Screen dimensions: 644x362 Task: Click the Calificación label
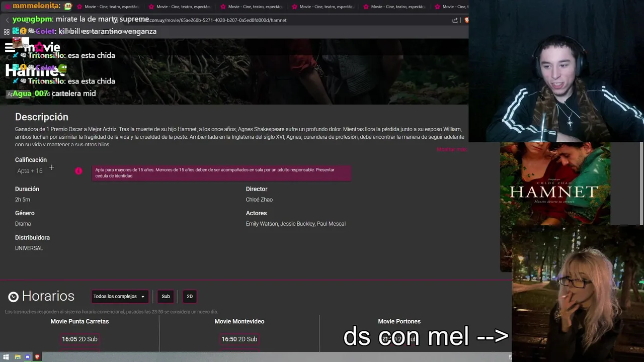point(31,160)
